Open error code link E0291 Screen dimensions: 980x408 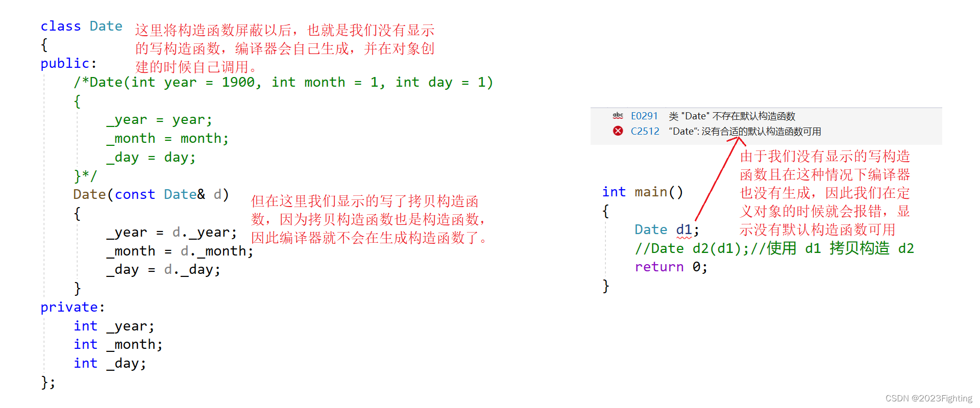tap(644, 116)
